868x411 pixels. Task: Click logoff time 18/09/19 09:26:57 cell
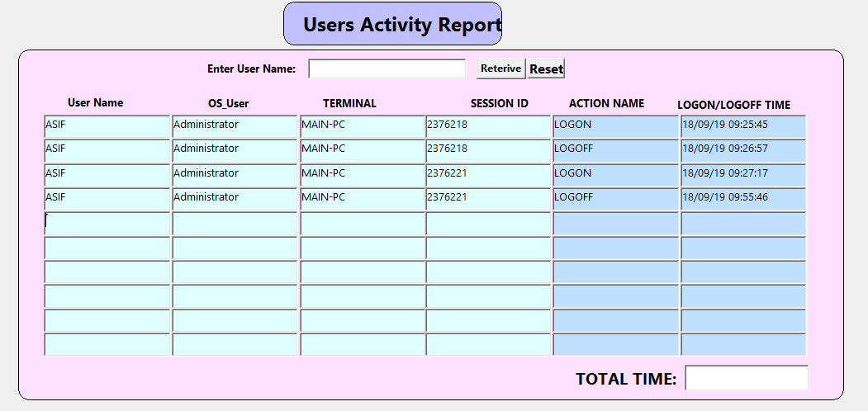742,150
